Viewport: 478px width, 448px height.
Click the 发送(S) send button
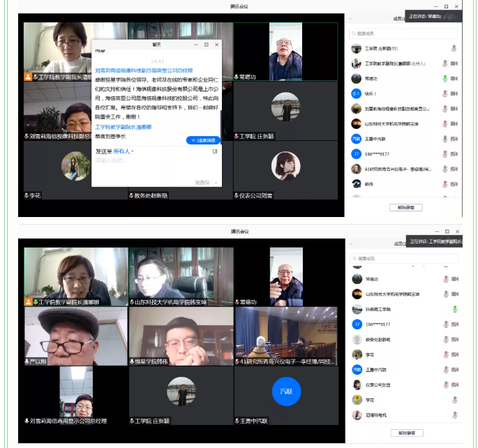[202, 183]
